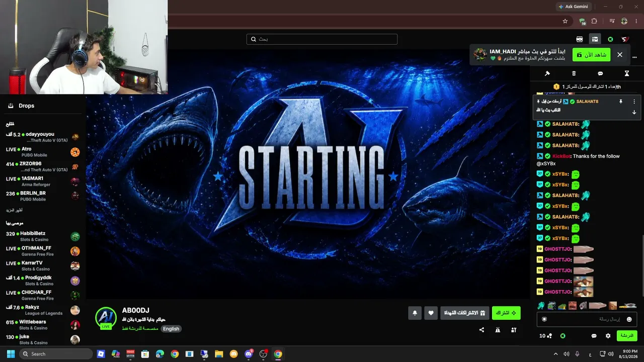Open Atro channel in the sidebar
This screenshot has width=644, height=362.
pos(42,152)
